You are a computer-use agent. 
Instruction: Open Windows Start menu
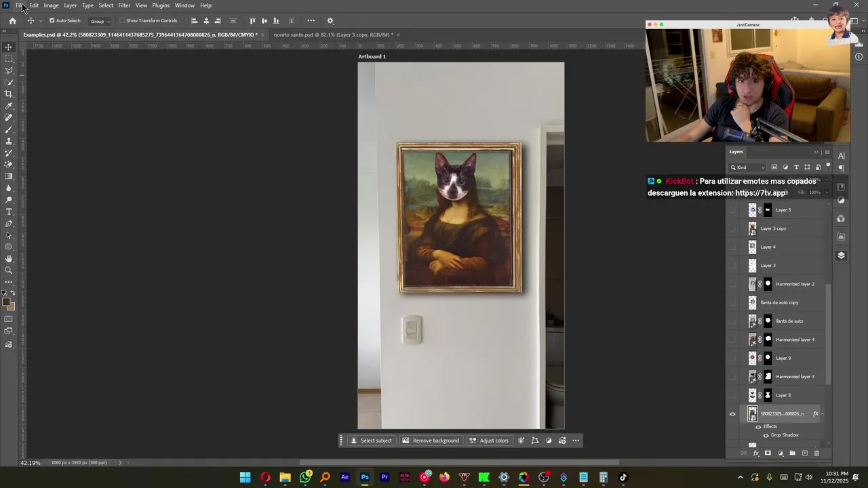pyautogui.click(x=245, y=477)
